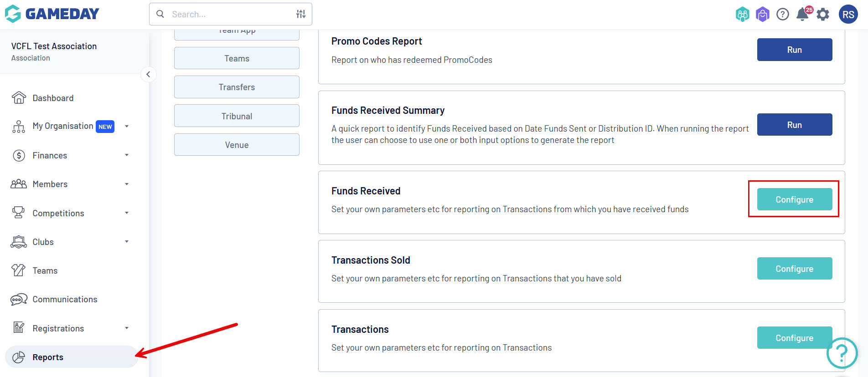Run the Funds Received Summary report
The width and height of the screenshot is (868, 377).
tap(794, 125)
